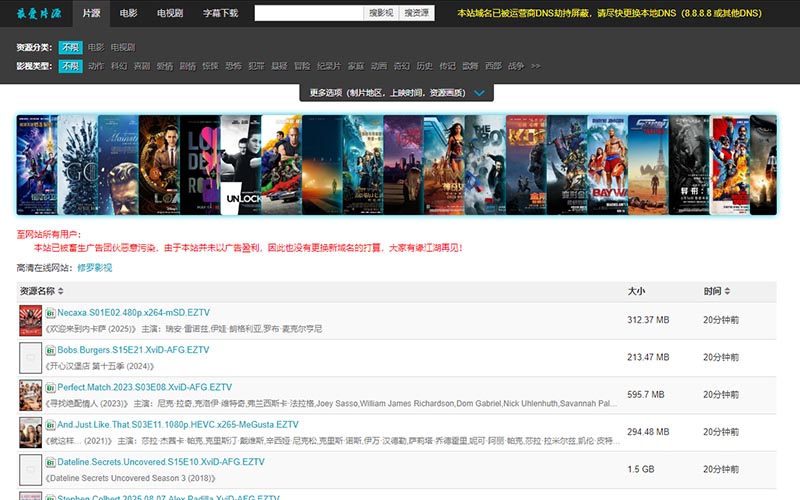
Task: Click the >> arrow to show more genres
Action: click(535, 66)
